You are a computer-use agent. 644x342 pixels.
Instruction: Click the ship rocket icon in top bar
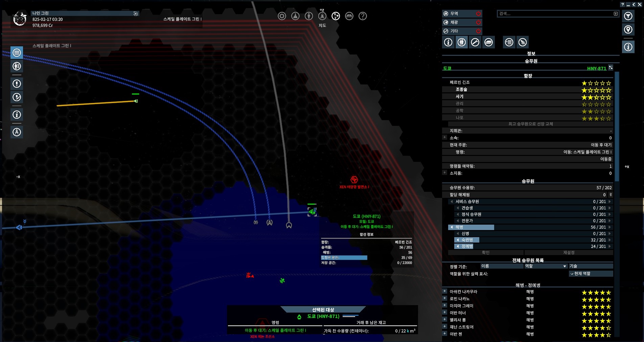pyautogui.click(x=322, y=16)
